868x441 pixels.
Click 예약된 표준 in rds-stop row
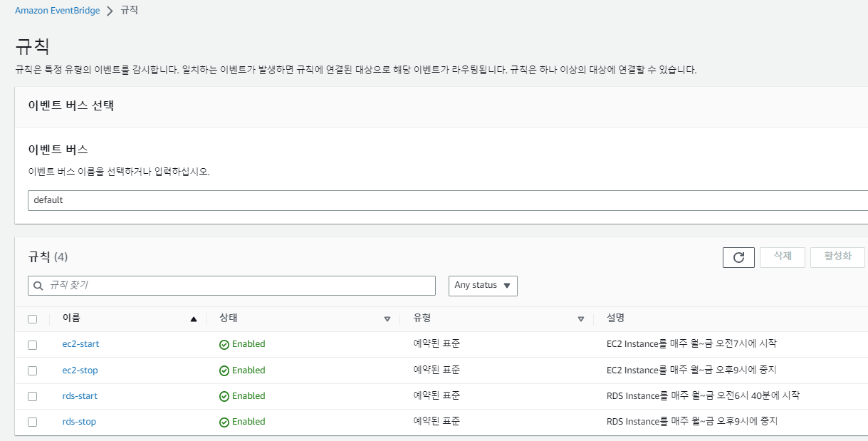click(x=436, y=422)
